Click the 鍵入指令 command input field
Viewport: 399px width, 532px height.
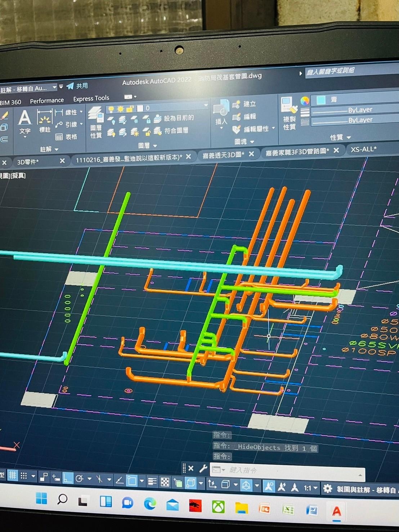tap(288, 470)
